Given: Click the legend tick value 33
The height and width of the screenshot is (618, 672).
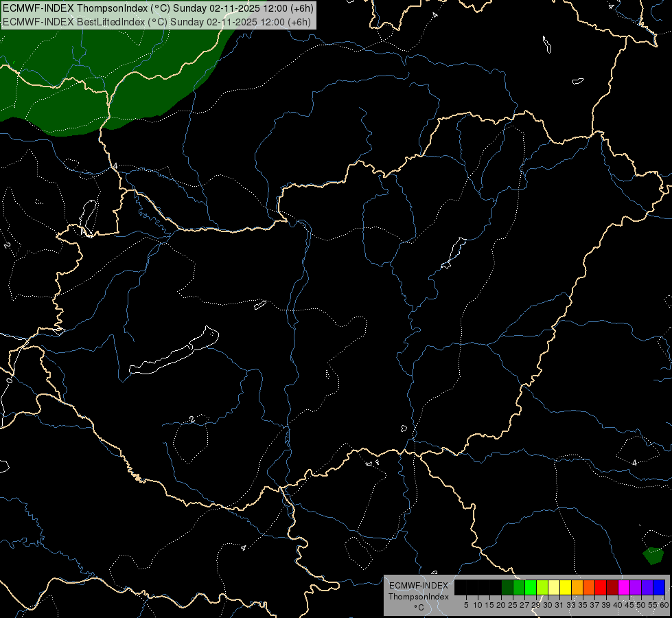Looking at the screenshot, I should click(571, 605).
